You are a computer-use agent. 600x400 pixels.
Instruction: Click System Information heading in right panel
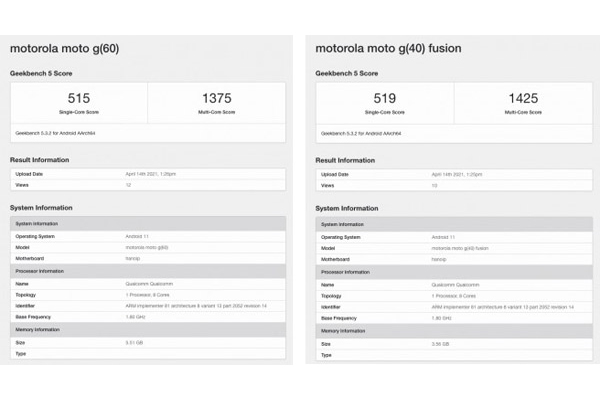click(347, 208)
